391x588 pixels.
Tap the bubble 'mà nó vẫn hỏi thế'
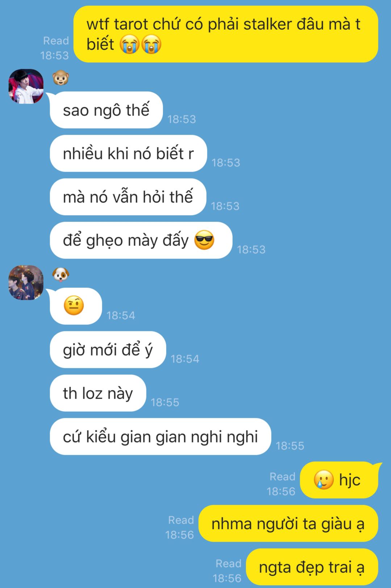pyautogui.click(x=128, y=197)
